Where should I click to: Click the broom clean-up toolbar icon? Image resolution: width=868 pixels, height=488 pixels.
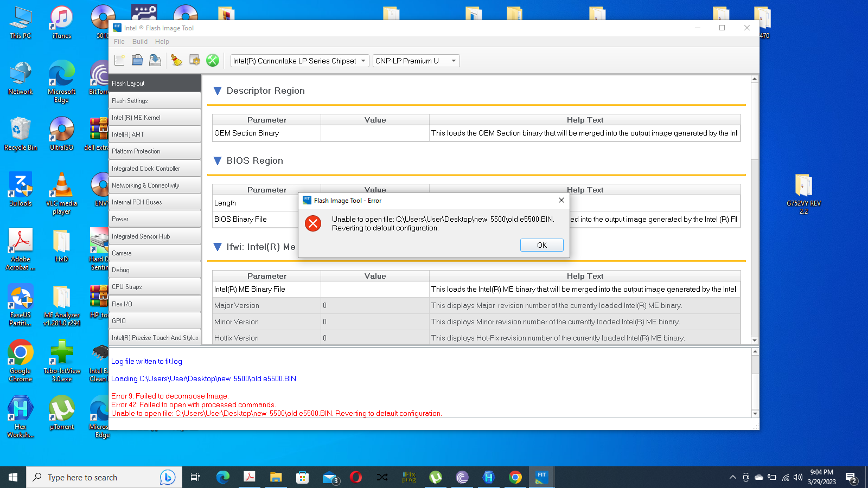pos(176,60)
